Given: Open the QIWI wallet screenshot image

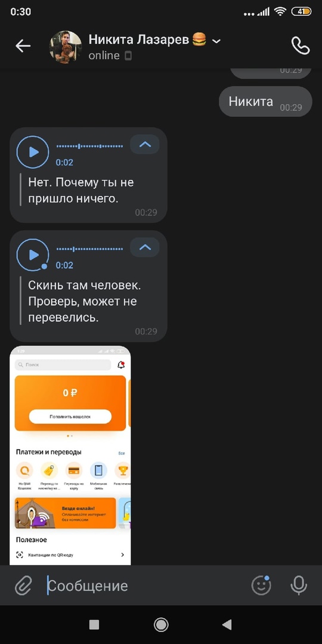Looking at the screenshot, I should (x=70, y=455).
